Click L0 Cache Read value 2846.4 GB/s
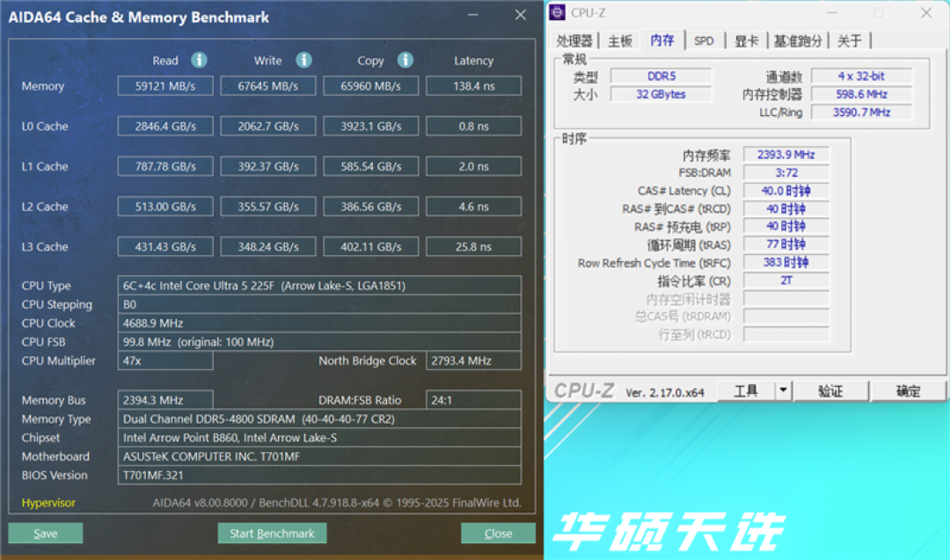The height and width of the screenshot is (560, 950). (x=165, y=126)
